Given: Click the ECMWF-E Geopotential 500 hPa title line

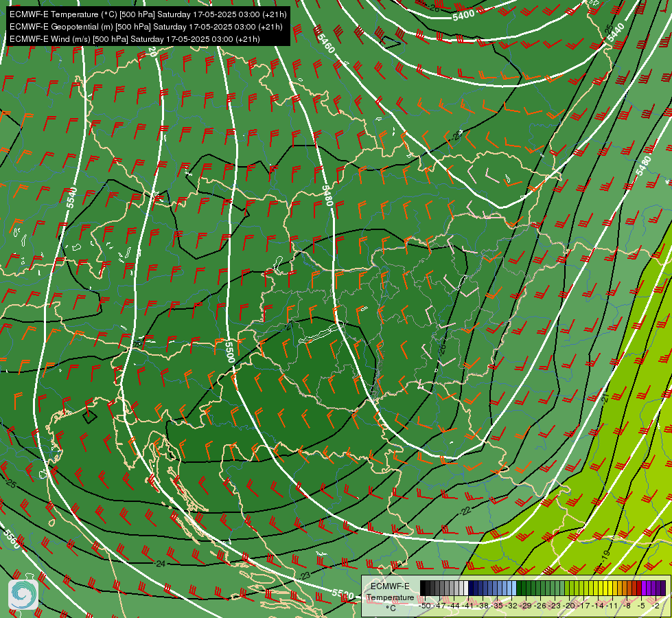Looking at the screenshot, I should point(146,27).
